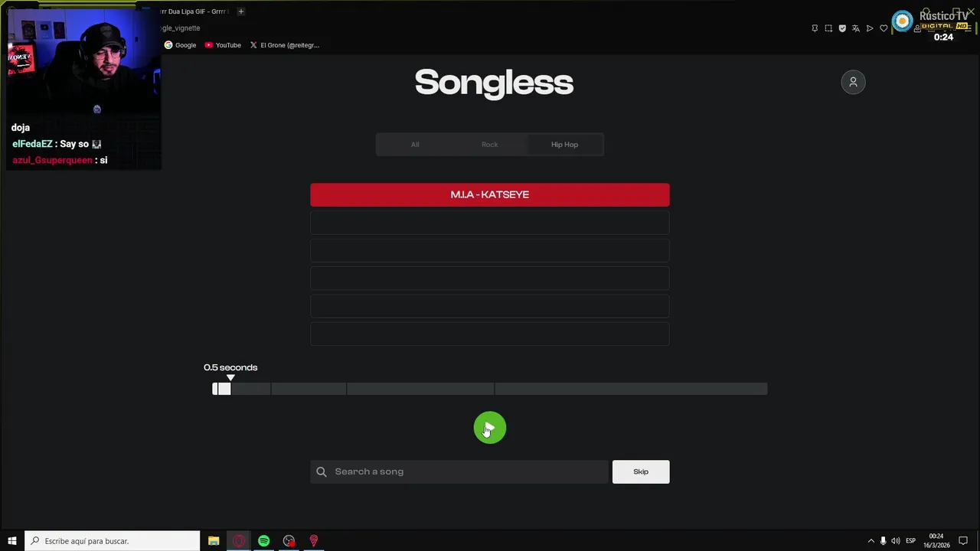
Task: Open the user profile icon
Action: pos(853,82)
